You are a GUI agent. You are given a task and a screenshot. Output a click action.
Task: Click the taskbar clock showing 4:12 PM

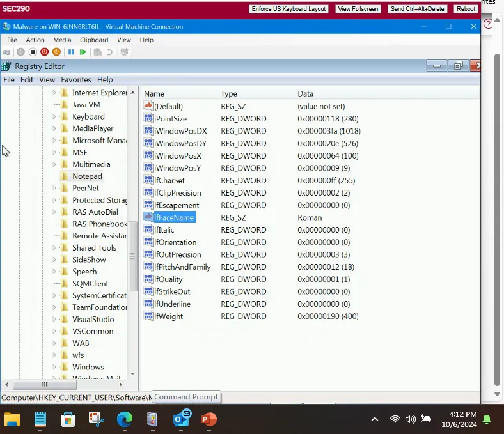tap(459, 419)
